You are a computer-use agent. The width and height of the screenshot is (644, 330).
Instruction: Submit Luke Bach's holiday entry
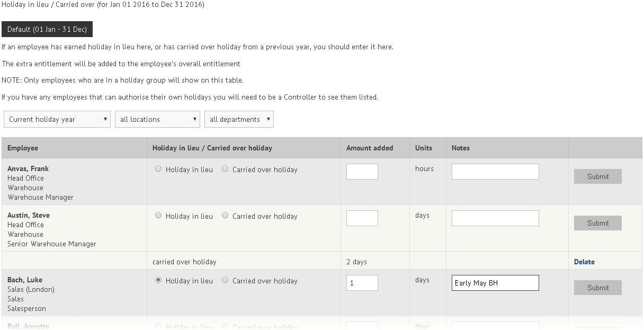click(597, 288)
